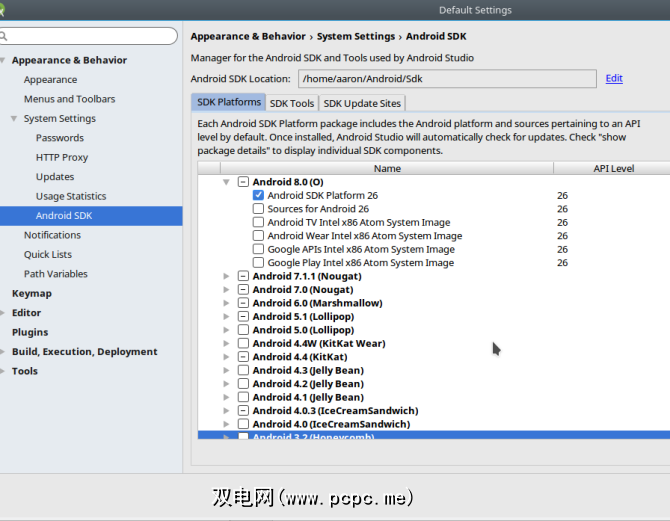Toggle the Android 7.0 (Nougat) checkbox
670x521 pixels.
click(x=243, y=289)
